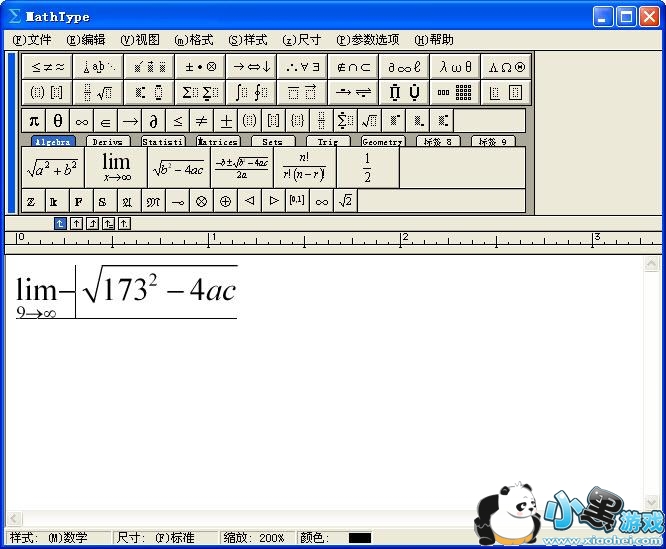Insert the n!/r!(n-r)! combination expression

click(305, 167)
